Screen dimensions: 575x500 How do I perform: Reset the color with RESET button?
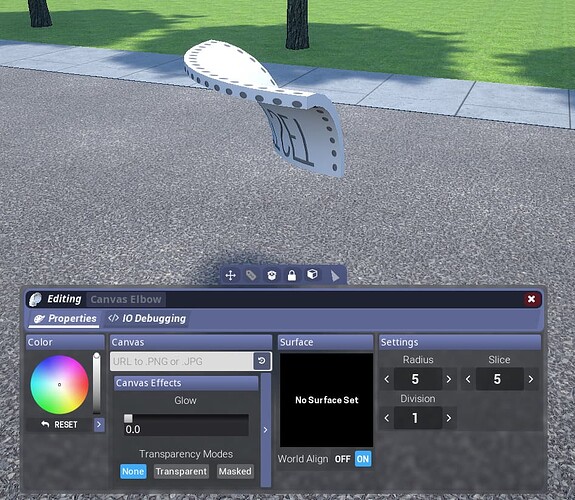59,425
